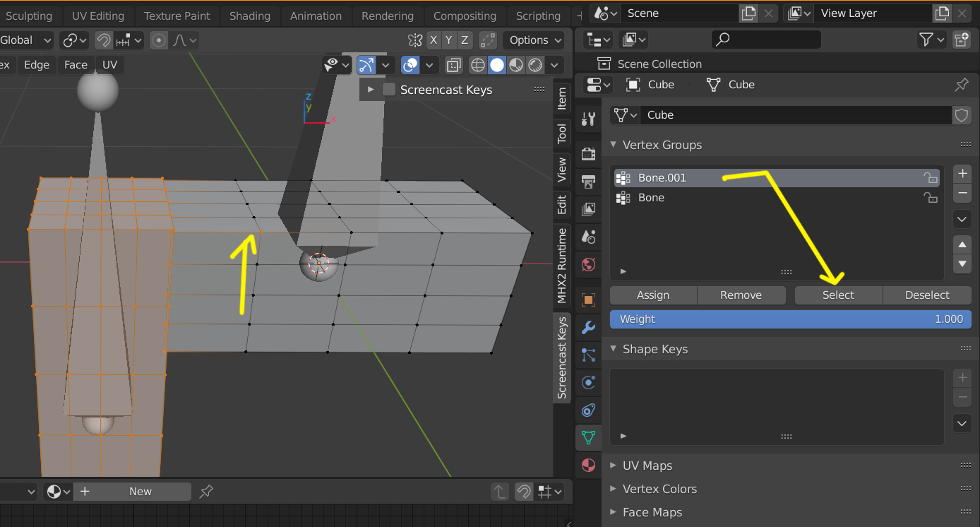Toggle Y axis mirror

click(449, 40)
